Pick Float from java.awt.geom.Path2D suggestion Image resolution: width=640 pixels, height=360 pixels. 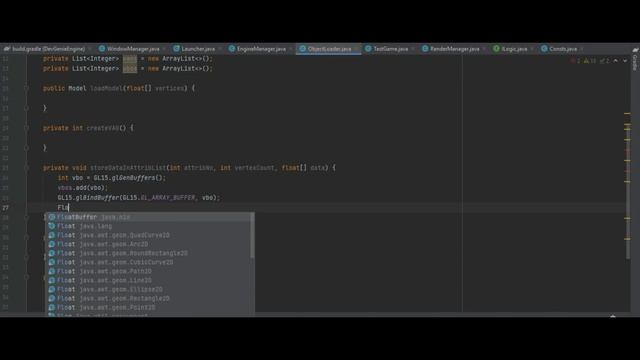pyautogui.click(x=149, y=271)
